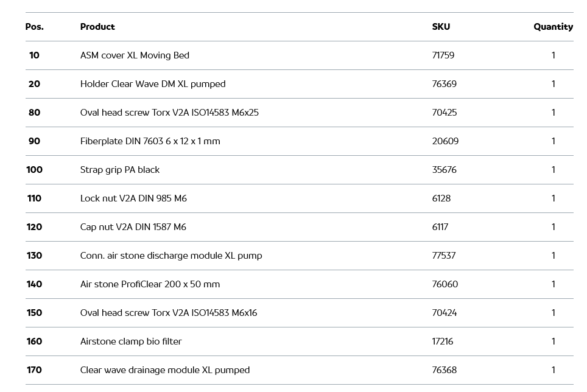Click the SKU column header
The height and width of the screenshot is (392, 587).
tap(441, 27)
